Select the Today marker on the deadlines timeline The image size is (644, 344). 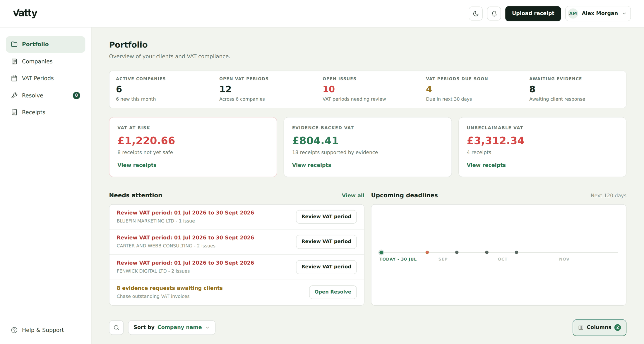[x=381, y=252]
